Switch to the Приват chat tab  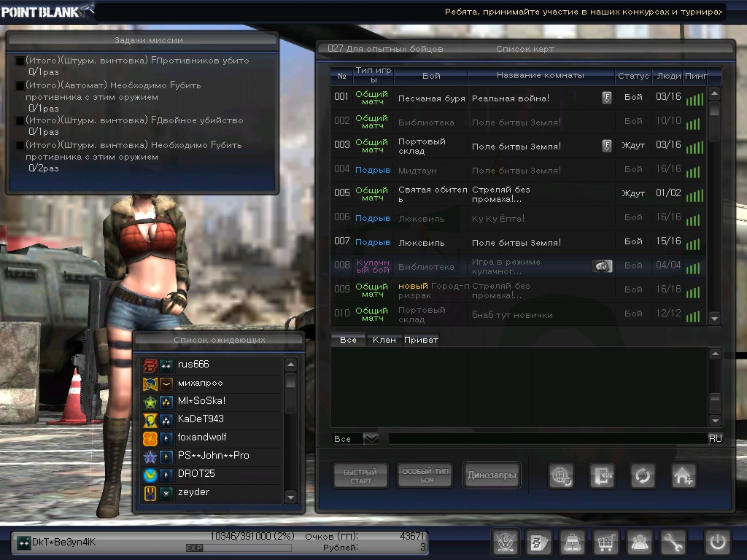421,340
